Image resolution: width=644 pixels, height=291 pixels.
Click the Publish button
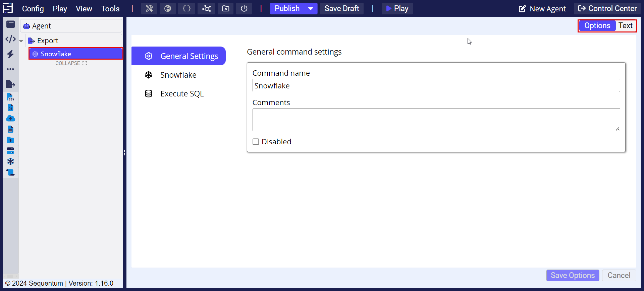(x=287, y=8)
